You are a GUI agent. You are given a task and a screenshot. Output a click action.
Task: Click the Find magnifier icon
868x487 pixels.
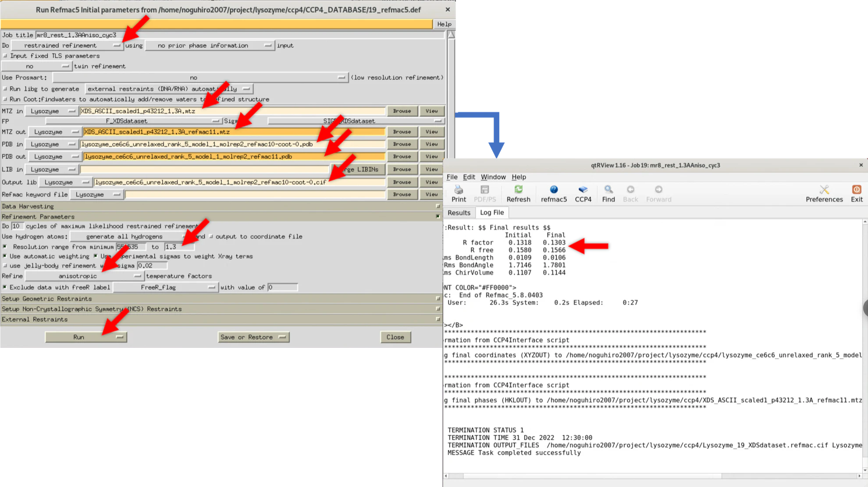[608, 193]
